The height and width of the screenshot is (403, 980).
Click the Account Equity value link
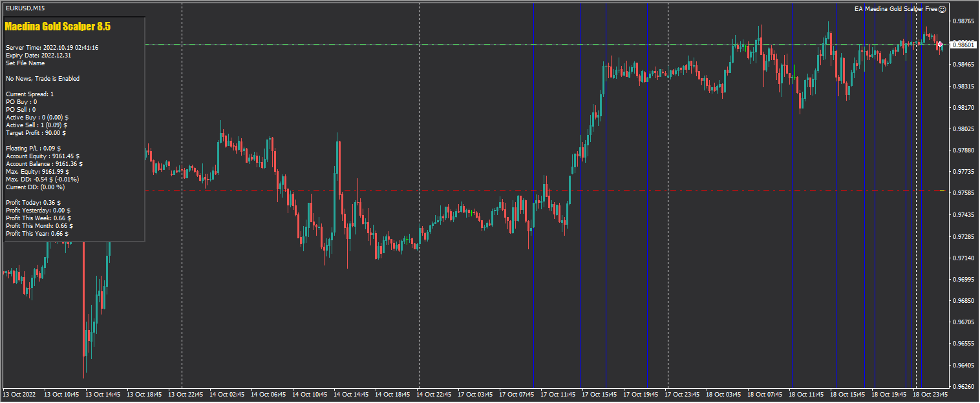(41, 156)
